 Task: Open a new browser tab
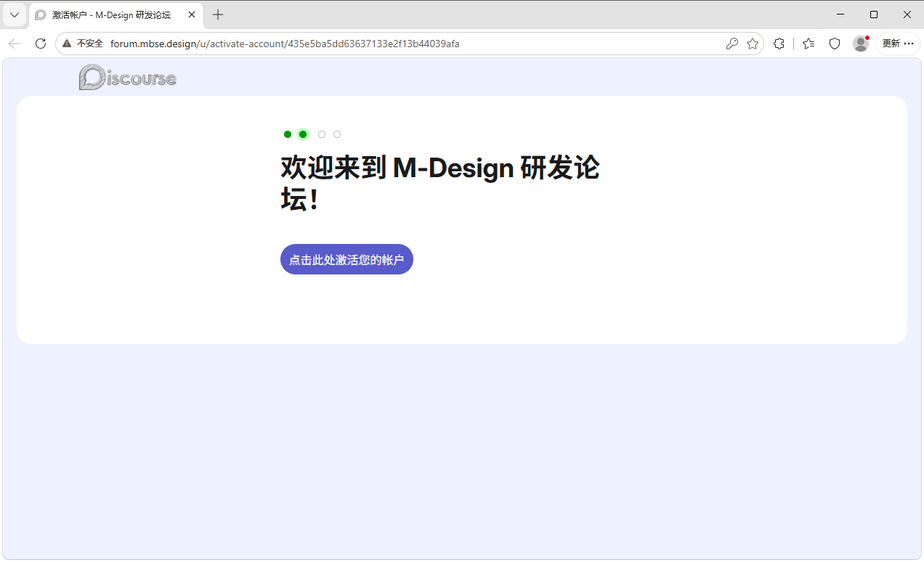coord(218,15)
